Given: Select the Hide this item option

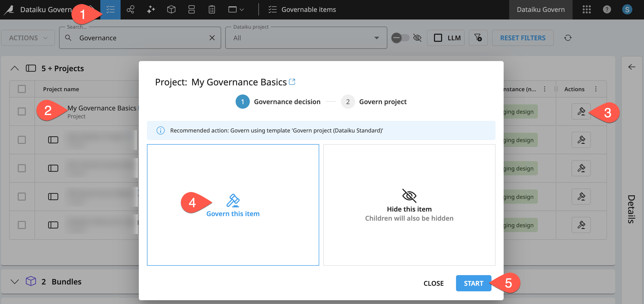Looking at the screenshot, I should [409, 205].
